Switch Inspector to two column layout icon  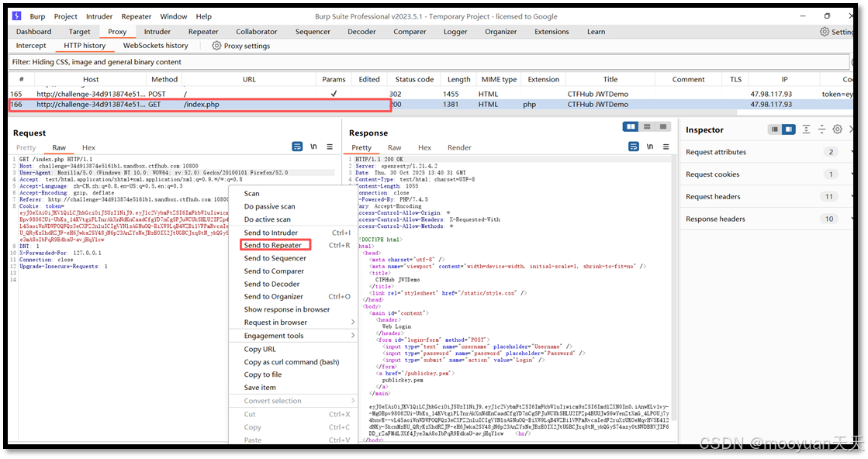(x=789, y=129)
